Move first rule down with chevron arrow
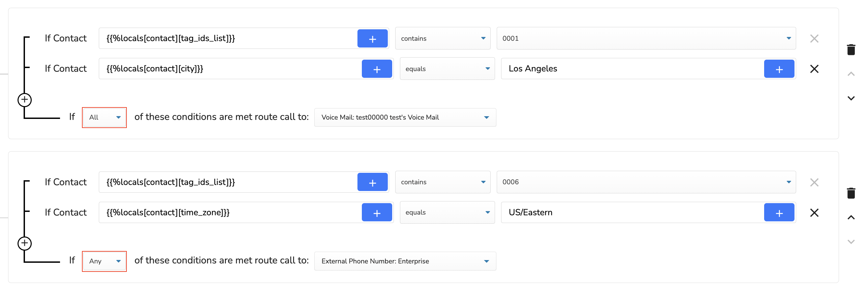Screen dimensions: 868x285 pos(851,98)
